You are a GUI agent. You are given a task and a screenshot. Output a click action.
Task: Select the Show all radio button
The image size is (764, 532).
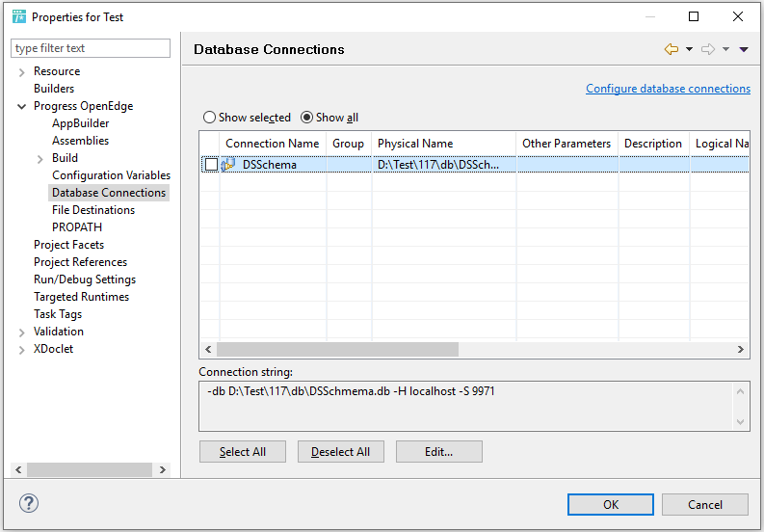[306, 118]
